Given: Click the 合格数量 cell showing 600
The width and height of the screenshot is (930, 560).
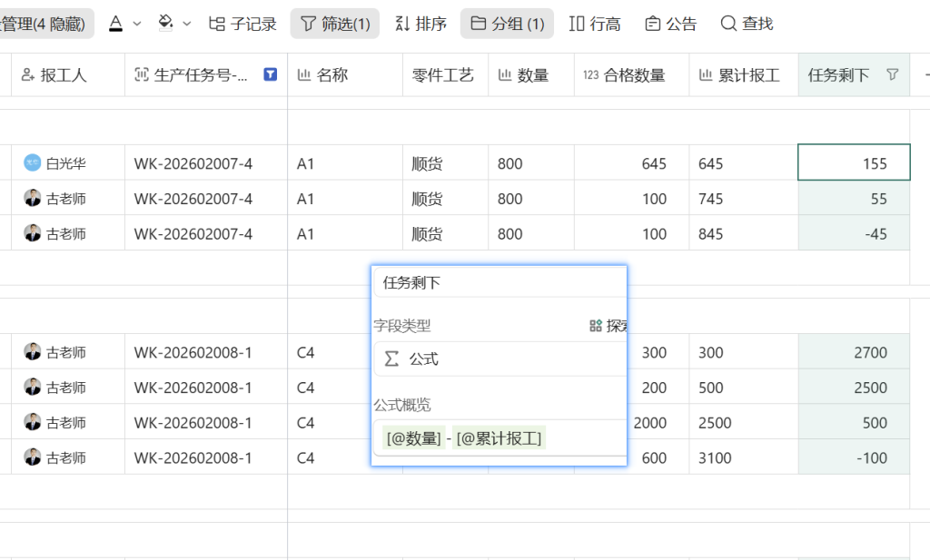Looking at the screenshot, I should 658,457.
